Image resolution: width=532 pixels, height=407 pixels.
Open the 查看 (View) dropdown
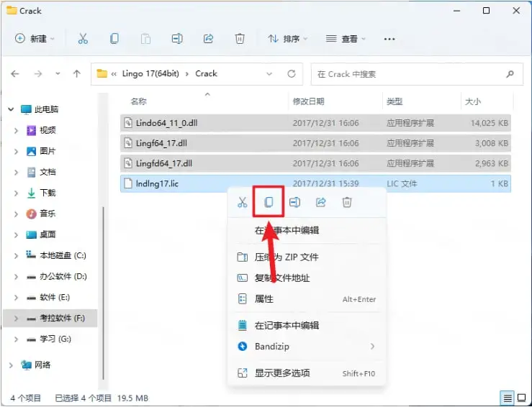coord(346,39)
